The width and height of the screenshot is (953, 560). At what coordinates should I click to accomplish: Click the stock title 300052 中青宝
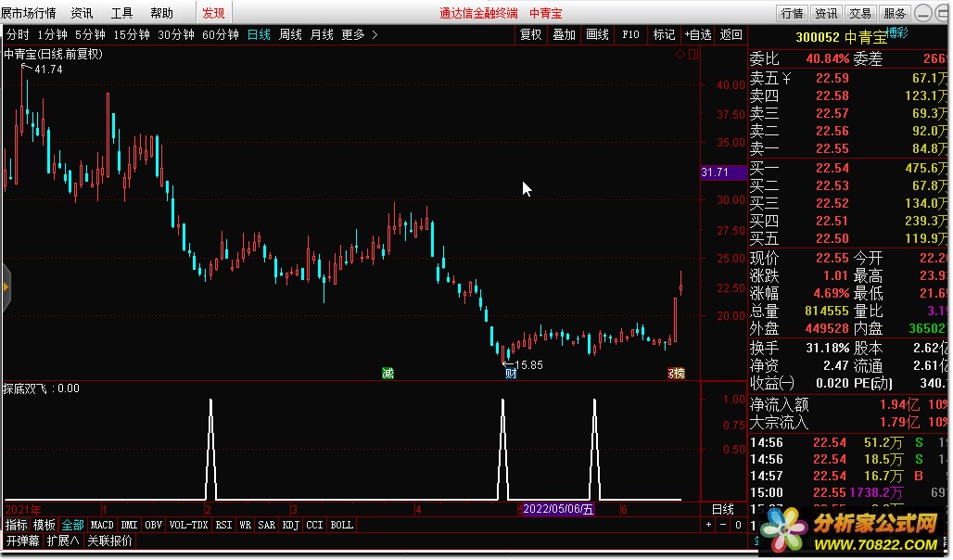[x=842, y=38]
